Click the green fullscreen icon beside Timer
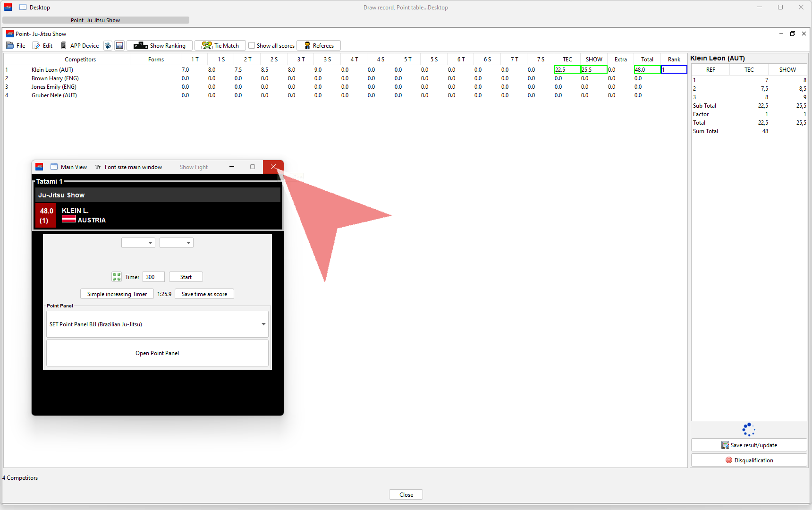This screenshot has height=510, width=812. click(117, 277)
